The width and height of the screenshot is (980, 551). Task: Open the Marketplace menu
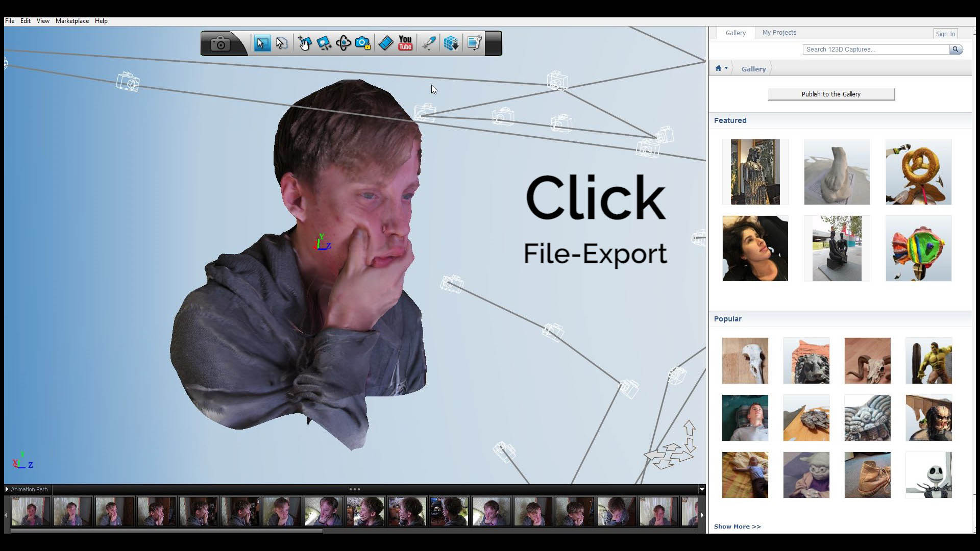click(x=72, y=21)
